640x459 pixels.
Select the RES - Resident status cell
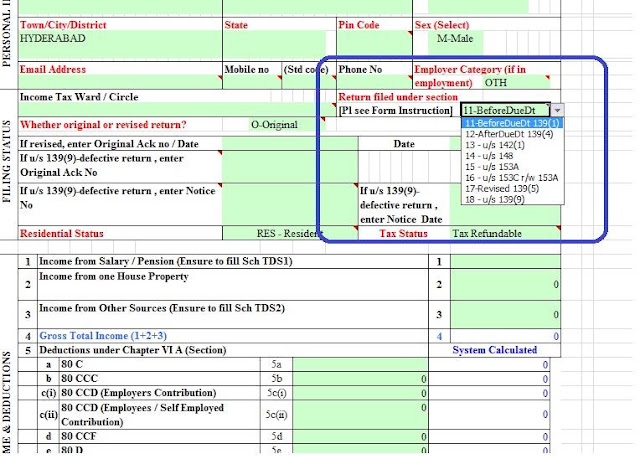point(290,233)
